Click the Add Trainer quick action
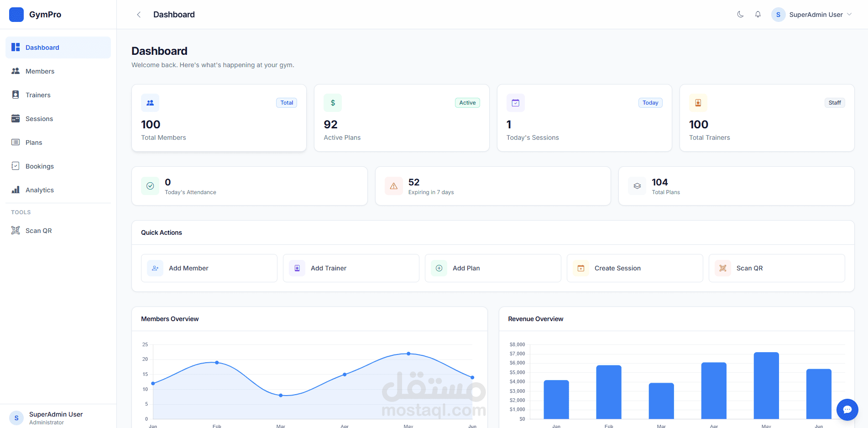Screen dimensions: 868x428 pos(351,268)
